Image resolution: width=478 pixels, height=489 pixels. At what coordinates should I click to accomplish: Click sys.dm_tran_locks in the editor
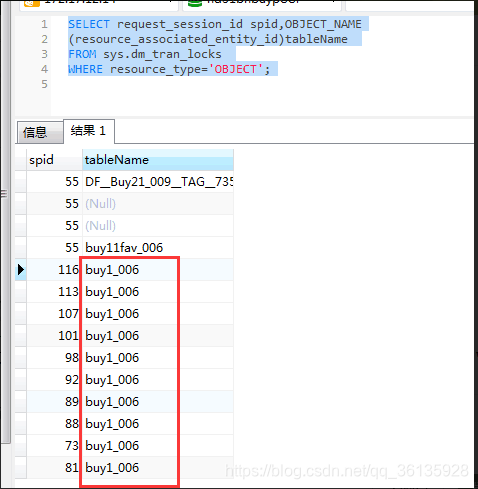(x=162, y=54)
